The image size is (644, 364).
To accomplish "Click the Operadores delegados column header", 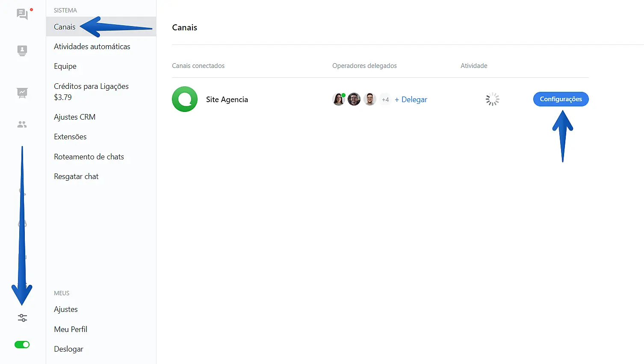I will coord(365,66).
